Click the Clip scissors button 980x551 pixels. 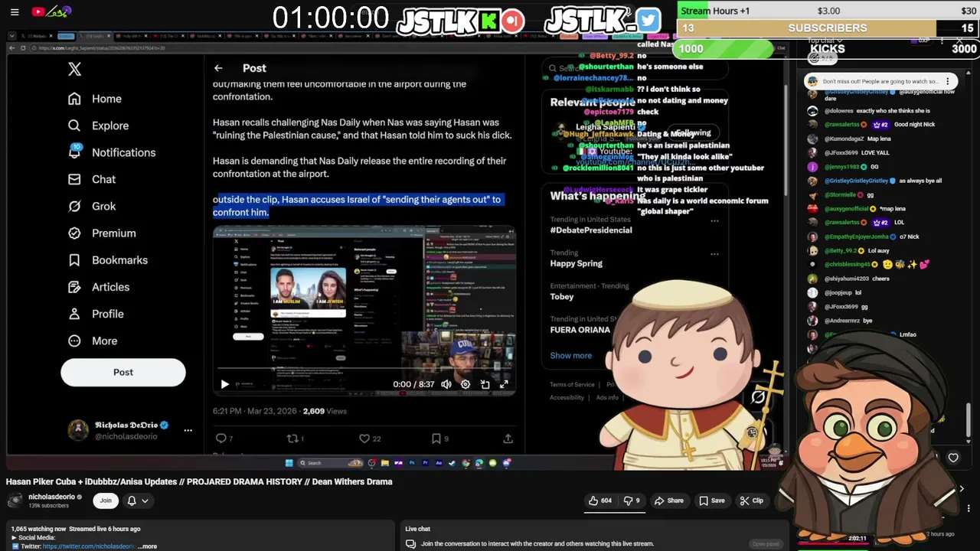tap(751, 500)
